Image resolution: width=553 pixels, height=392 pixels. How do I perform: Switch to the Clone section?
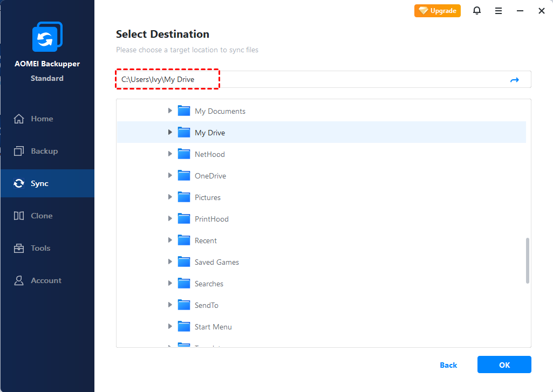pyautogui.click(x=42, y=216)
